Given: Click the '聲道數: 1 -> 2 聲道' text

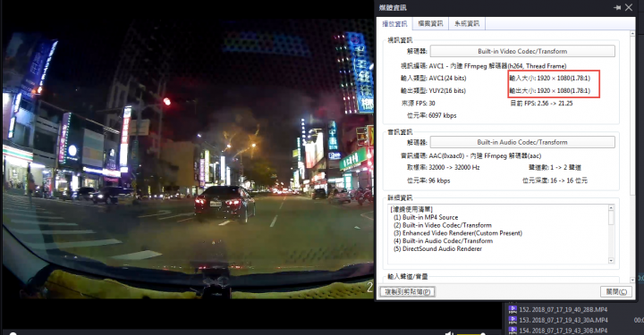Looking at the screenshot, I should (x=555, y=167).
